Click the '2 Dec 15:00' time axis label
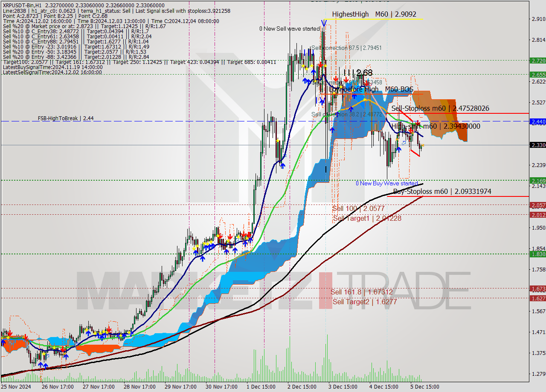This screenshot has width=546, height=392. coord(302,387)
